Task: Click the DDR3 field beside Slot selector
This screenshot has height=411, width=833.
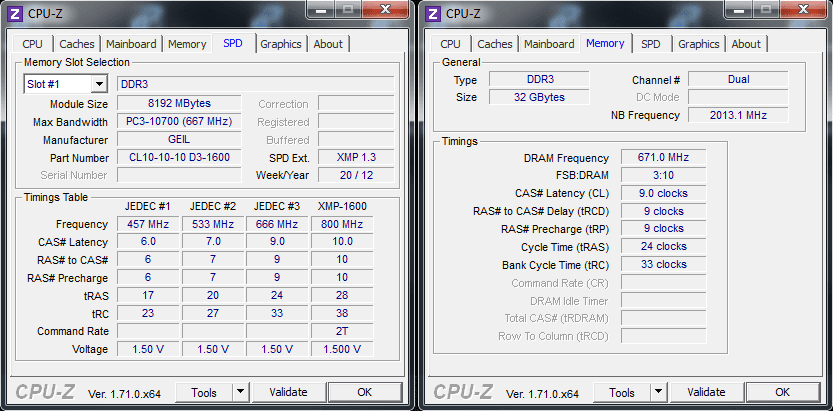Action: click(256, 84)
